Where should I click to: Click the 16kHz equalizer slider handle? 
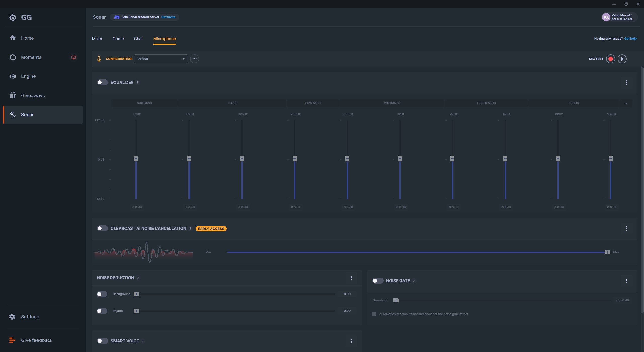pos(610,158)
